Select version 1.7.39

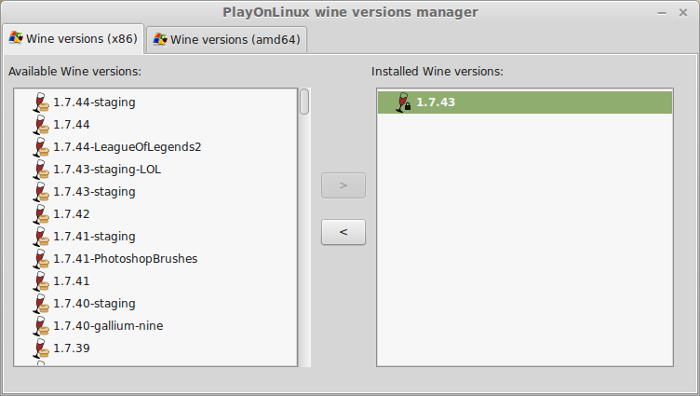pyautogui.click(x=71, y=348)
